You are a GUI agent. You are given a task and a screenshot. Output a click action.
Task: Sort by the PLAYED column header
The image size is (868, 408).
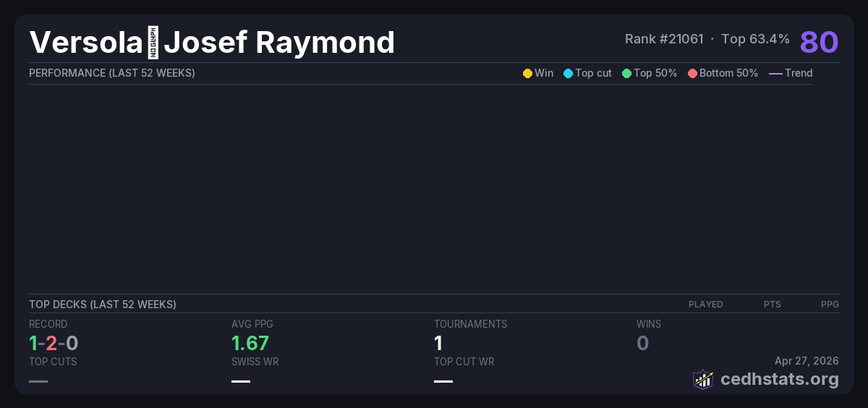pos(705,305)
